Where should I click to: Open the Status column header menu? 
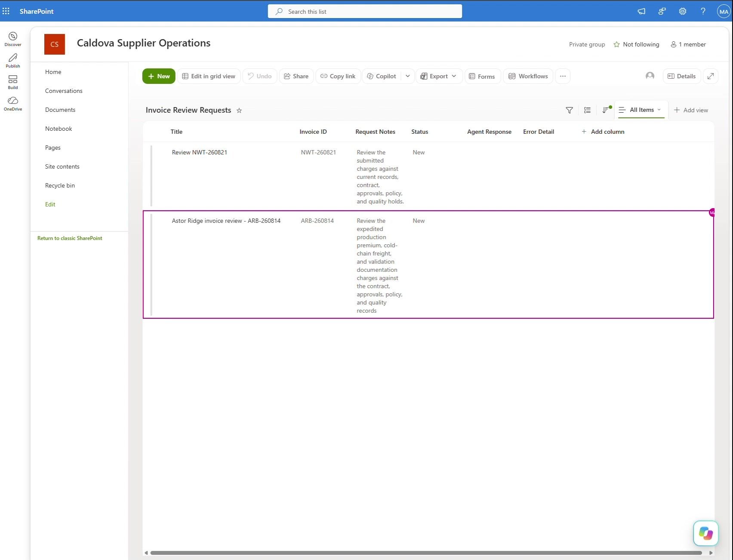(x=420, y=132)
